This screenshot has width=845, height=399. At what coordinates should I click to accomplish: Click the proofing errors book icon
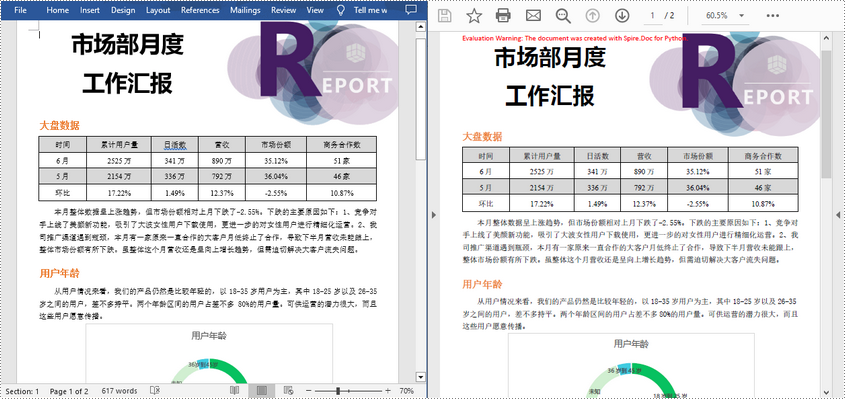155,390
